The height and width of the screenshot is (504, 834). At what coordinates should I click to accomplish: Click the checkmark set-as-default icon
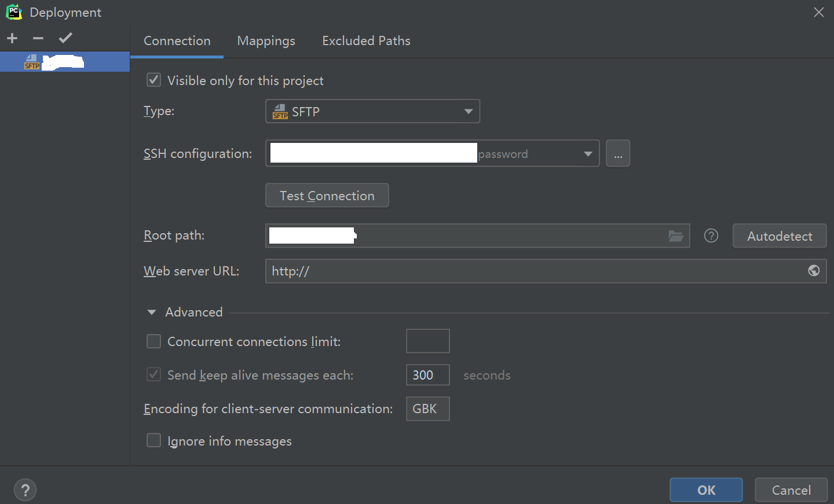coord(65,38)
